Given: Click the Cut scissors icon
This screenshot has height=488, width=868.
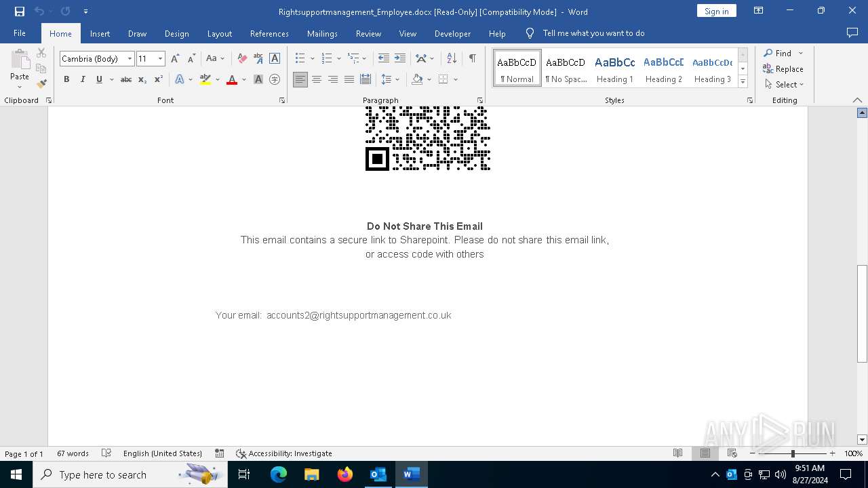Looking at the screenshot, I should pyautogui.click(x=41, y=53).
